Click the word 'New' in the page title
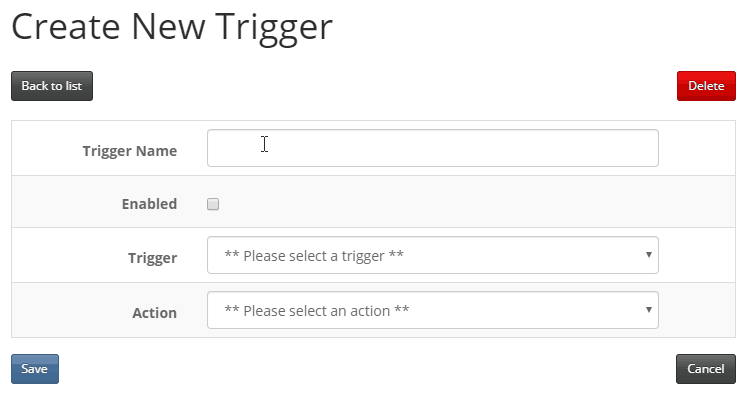Viewport: 753px width, 401px height. [x=168, y=26]
